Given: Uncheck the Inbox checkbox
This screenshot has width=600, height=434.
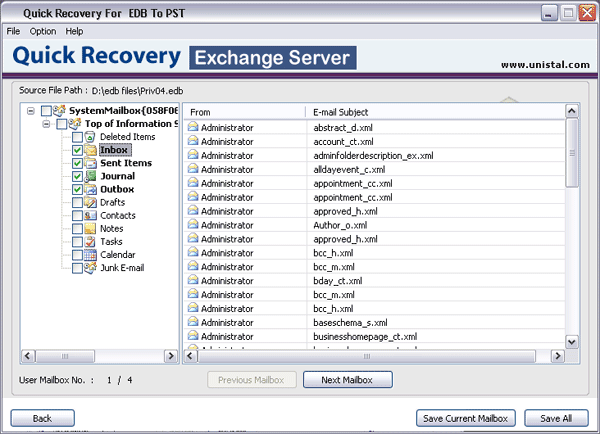Looking at the screenshot, I should click(x=77, y=150).
